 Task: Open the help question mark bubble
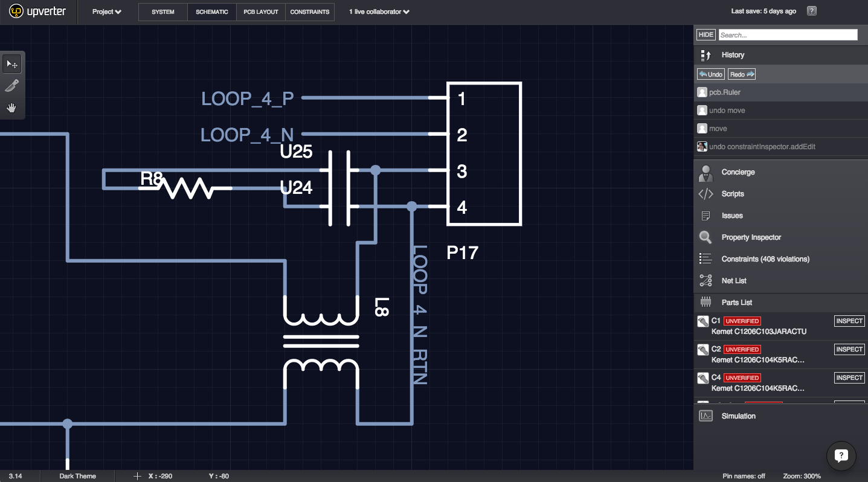click(x=841, y=455)
